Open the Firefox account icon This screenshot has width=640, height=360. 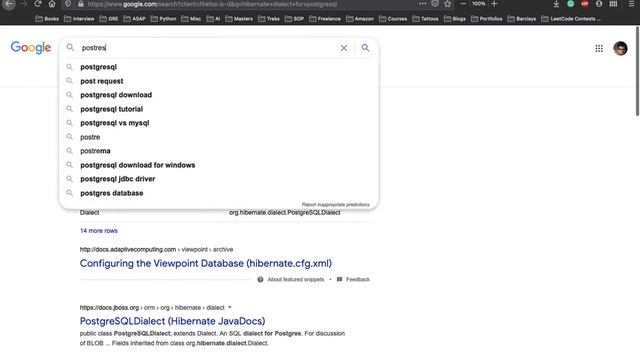tap(599, 4)
